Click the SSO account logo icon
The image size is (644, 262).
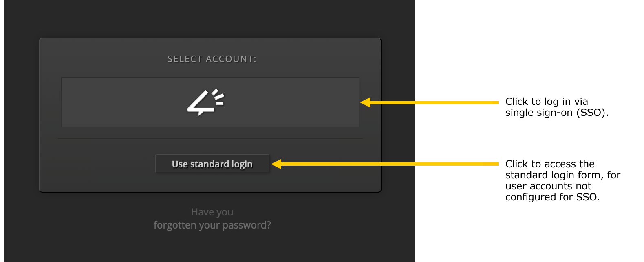[x=205, y=102]
